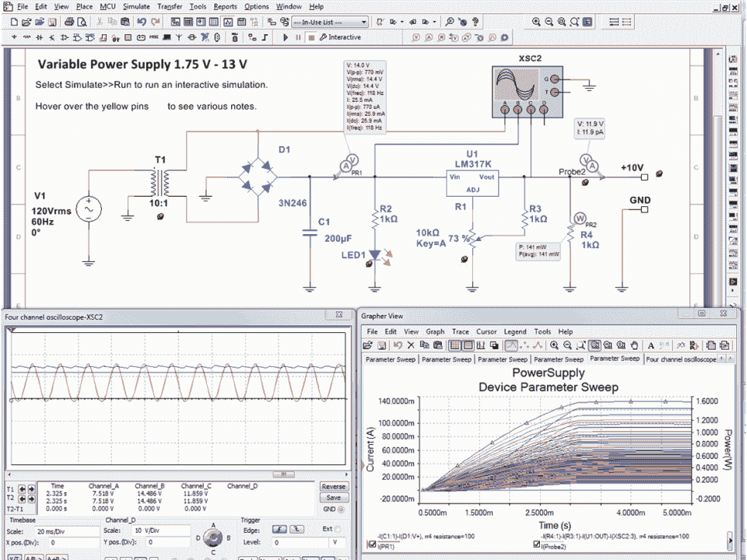Click the Reverse button in oscilloscope
Viewport: 747px width, 560px height.
tap(334, 486)
